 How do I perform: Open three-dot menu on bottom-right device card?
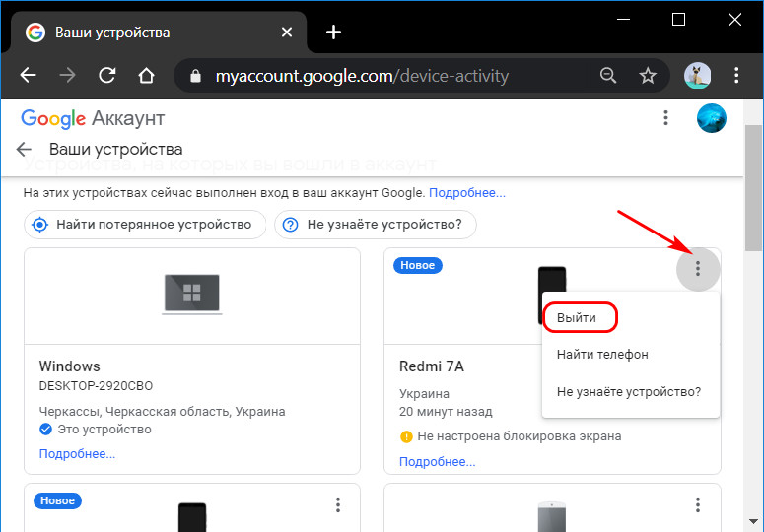(x=698, y=504)
